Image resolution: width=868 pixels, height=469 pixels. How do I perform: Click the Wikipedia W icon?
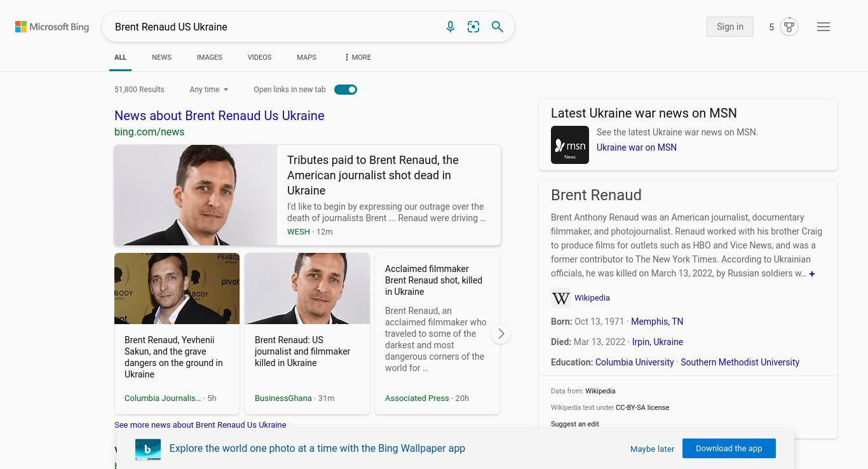point(561,298)
